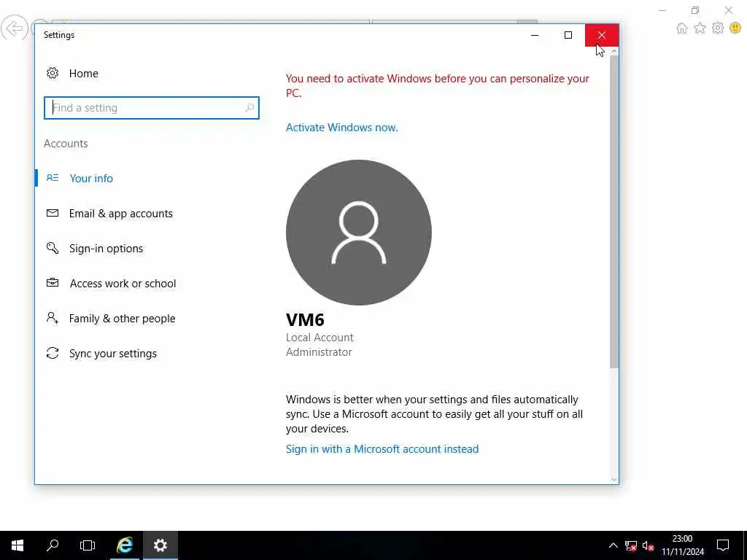Open Internet Explorer's Favorites star
This screenshot has height=560, width=747.
(700, 28)
